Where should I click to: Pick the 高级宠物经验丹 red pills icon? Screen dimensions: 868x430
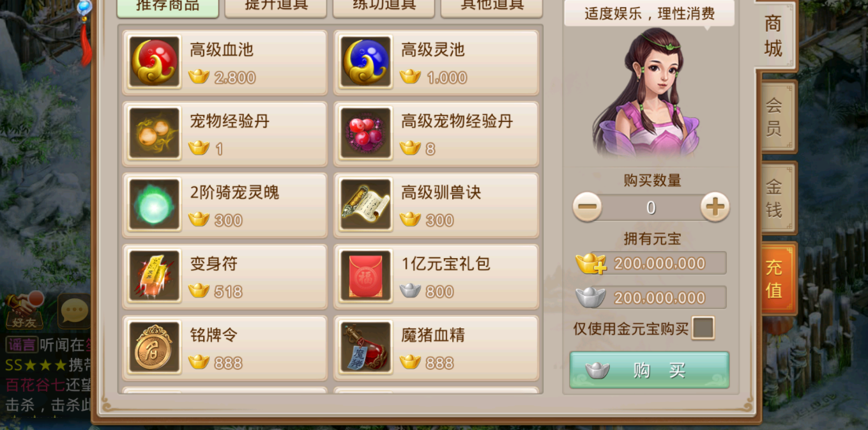point(366,133)
